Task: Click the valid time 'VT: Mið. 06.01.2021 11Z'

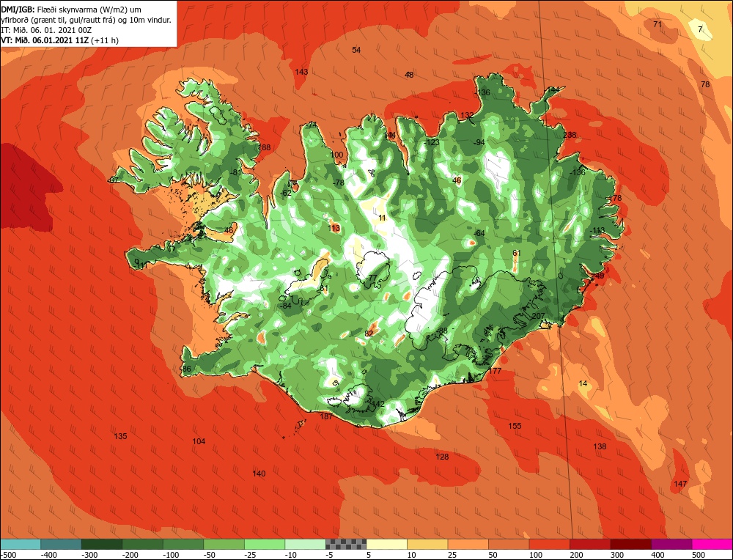Action: point(45,40)
